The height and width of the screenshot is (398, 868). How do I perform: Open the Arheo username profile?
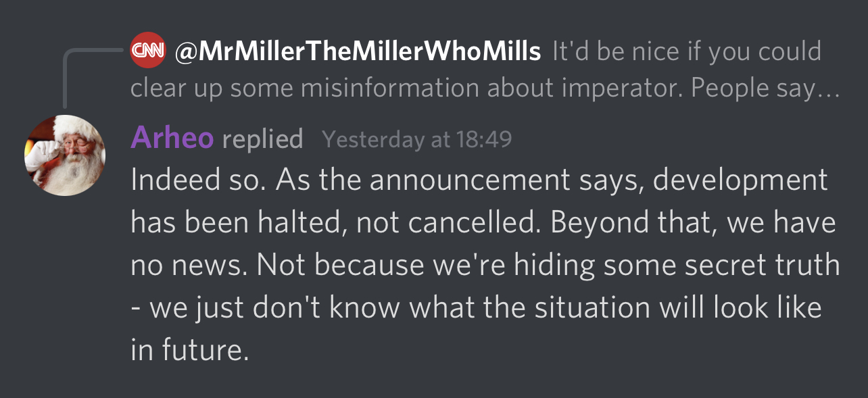[172, 138]
